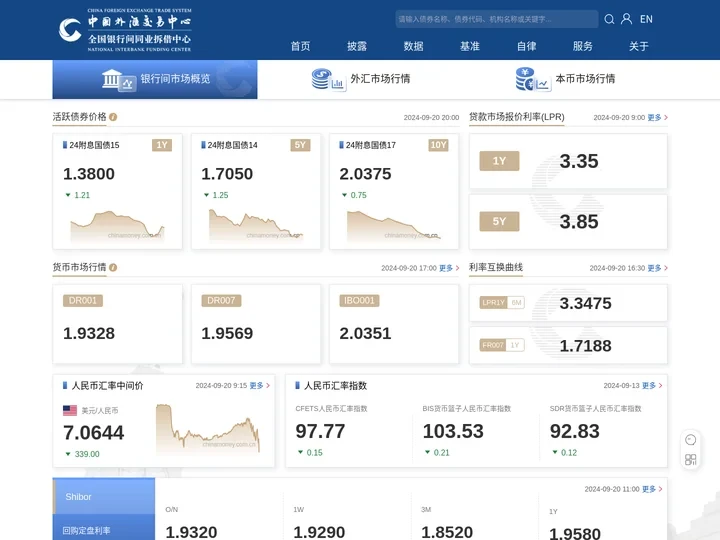Click the 10Y badge on 24附息国债17
Viewport: 720px width, 540px height.
[438, 145]
